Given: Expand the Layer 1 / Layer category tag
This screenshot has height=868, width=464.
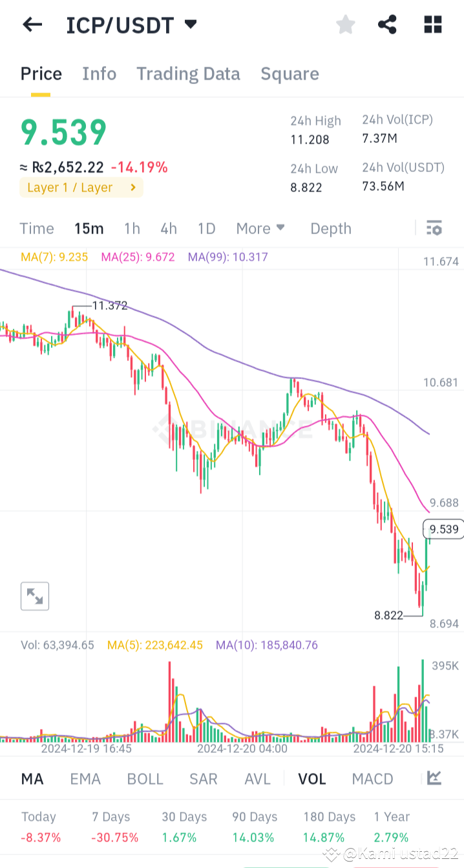Looking at the screenshot, I should click(x=81, y=187).
